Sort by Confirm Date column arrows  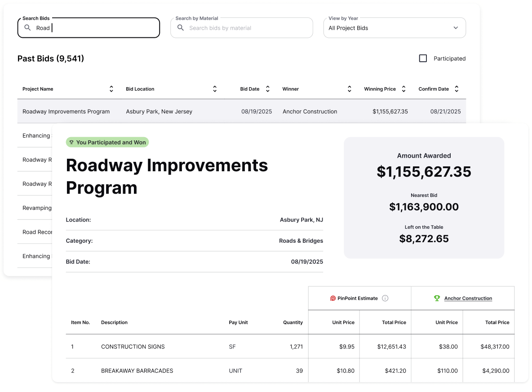click(x=457, y=89)
